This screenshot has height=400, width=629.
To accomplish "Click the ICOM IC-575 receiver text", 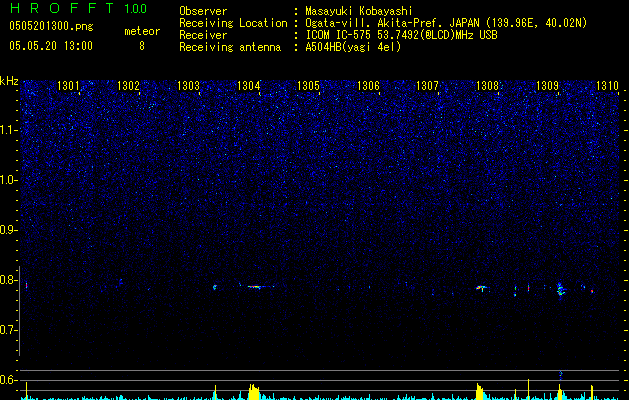I will click(401, 35).
